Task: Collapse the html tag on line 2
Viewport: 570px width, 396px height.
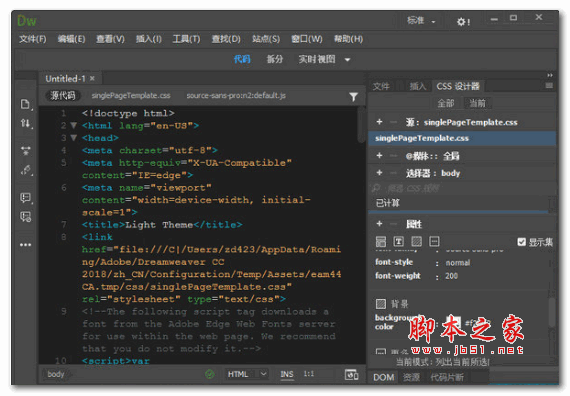Action: [x=73, y=126]
